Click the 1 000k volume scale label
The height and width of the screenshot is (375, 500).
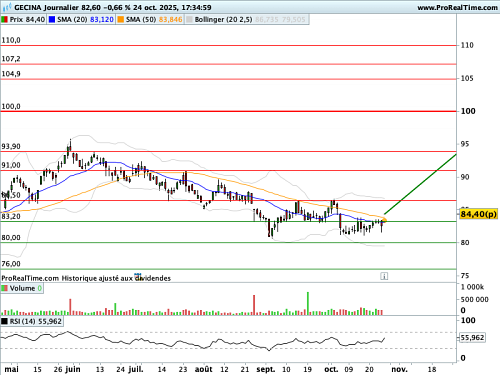472,287
